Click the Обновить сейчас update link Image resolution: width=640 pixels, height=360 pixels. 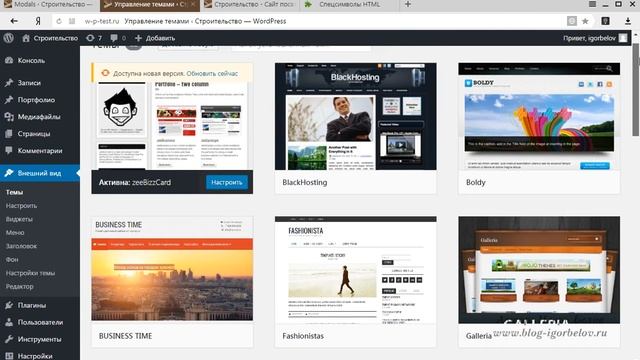click(212, 73)
